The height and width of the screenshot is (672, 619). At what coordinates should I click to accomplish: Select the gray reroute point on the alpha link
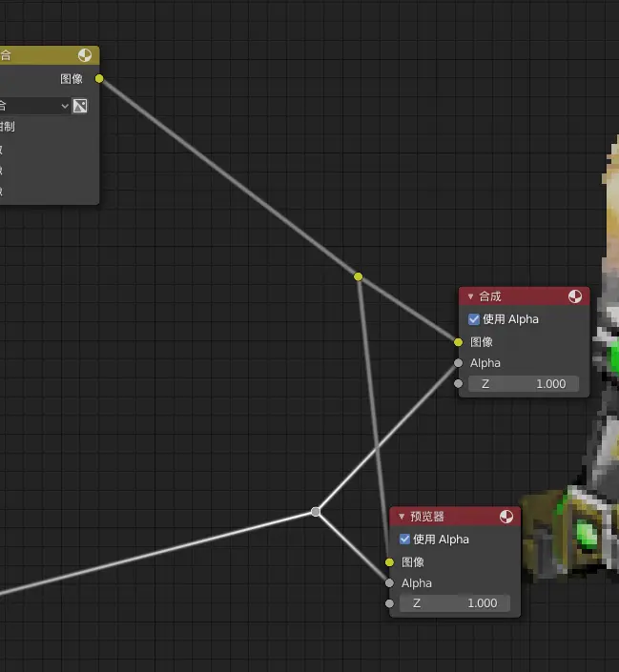pos(316,512)
